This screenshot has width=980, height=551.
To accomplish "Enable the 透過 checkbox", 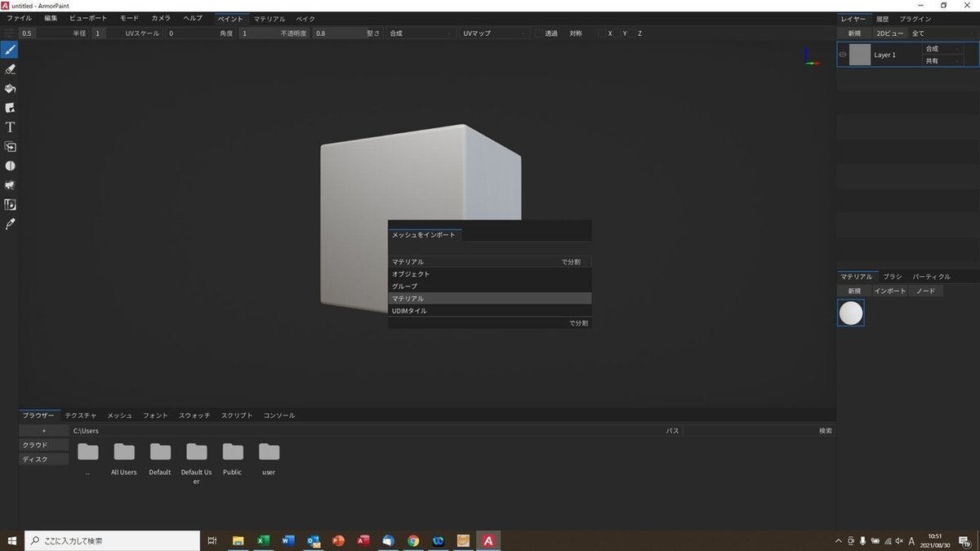I will pyautogui.click(x=539, y=33).
